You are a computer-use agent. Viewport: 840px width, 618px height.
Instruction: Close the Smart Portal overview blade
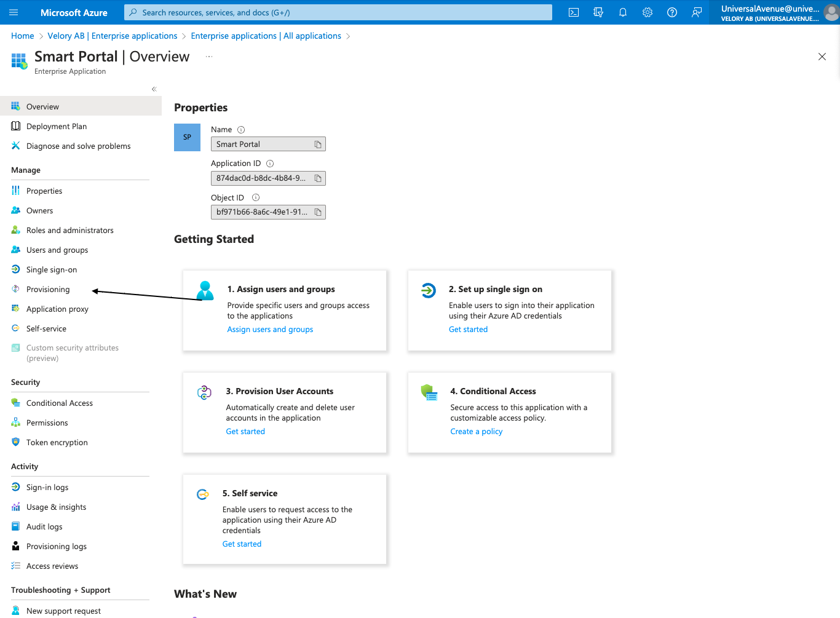(x=822, y=57)
